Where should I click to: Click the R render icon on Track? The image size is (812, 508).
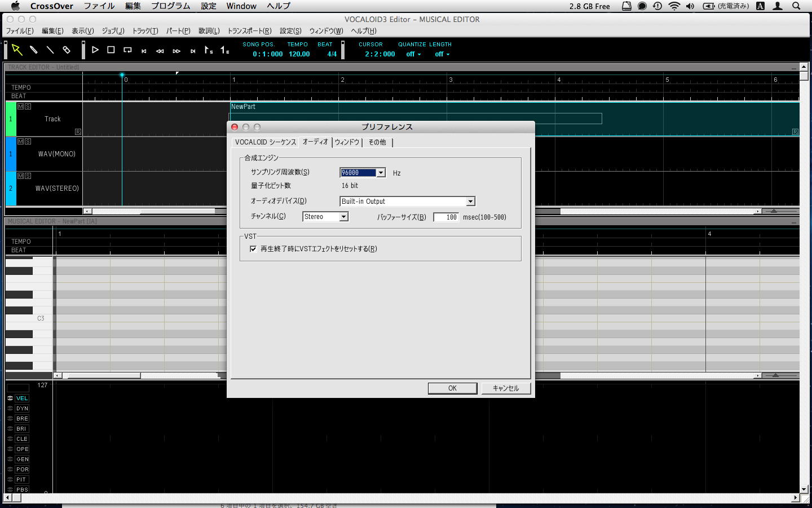tap(78, 132)
